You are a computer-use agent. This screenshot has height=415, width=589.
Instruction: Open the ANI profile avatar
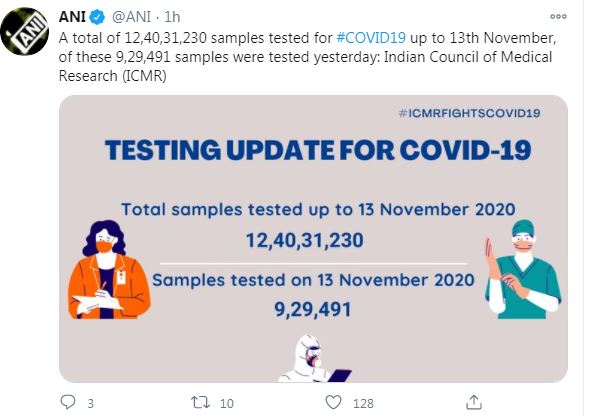tap(24, 31)
